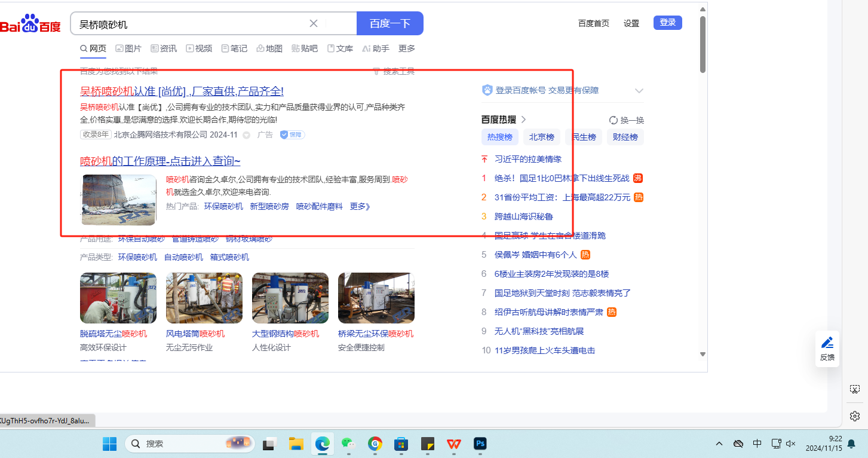Image resolution: width=868 pixels, height=458 pixels.
Task: Expand the 更多 search category menu
Action: pyautogui.click(x=407, y=48)
